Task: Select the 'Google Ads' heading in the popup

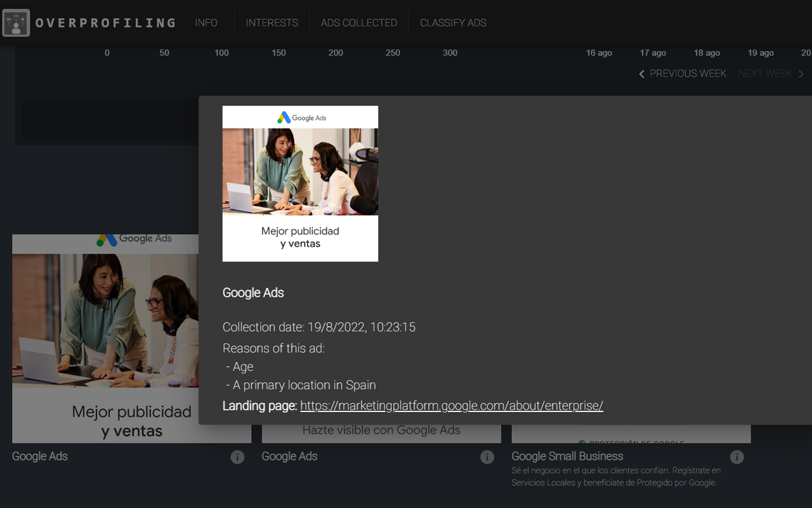Action: [253, 293]
